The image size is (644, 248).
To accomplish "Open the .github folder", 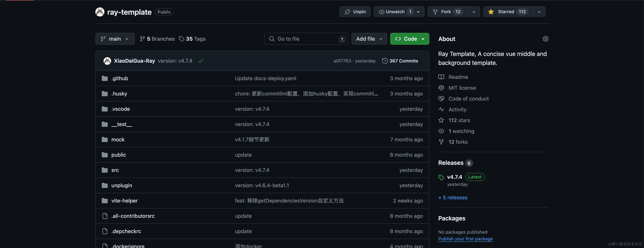I will [120, 78].
